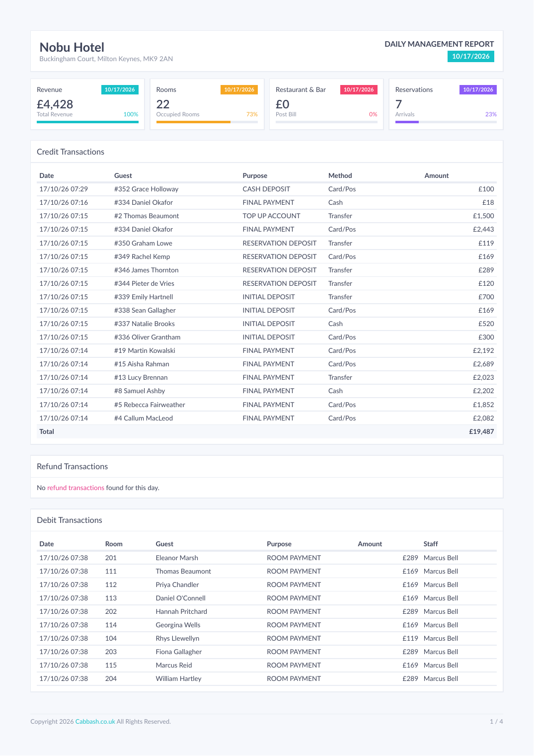Click the £1,500 amount for Thomas Beaumont
Viewport: 534px width, 756px height.
(483, 216)
